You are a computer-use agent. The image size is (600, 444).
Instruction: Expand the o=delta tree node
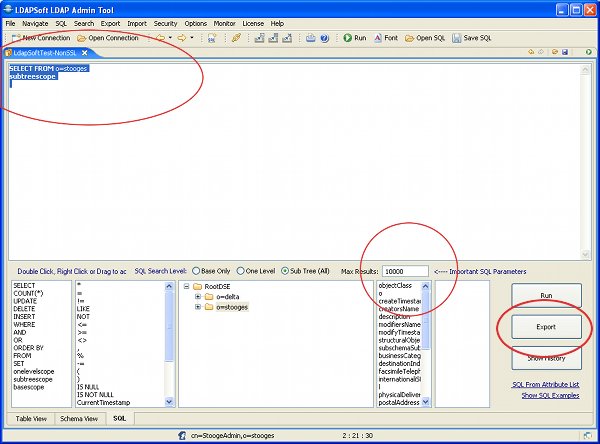[198, 297]
